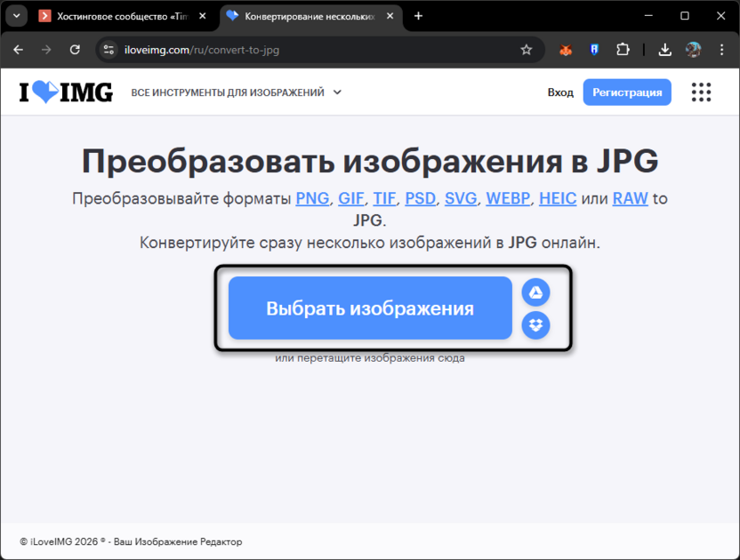
Task: Click the iLoveIMG heart logo
Action: [64, 92]
